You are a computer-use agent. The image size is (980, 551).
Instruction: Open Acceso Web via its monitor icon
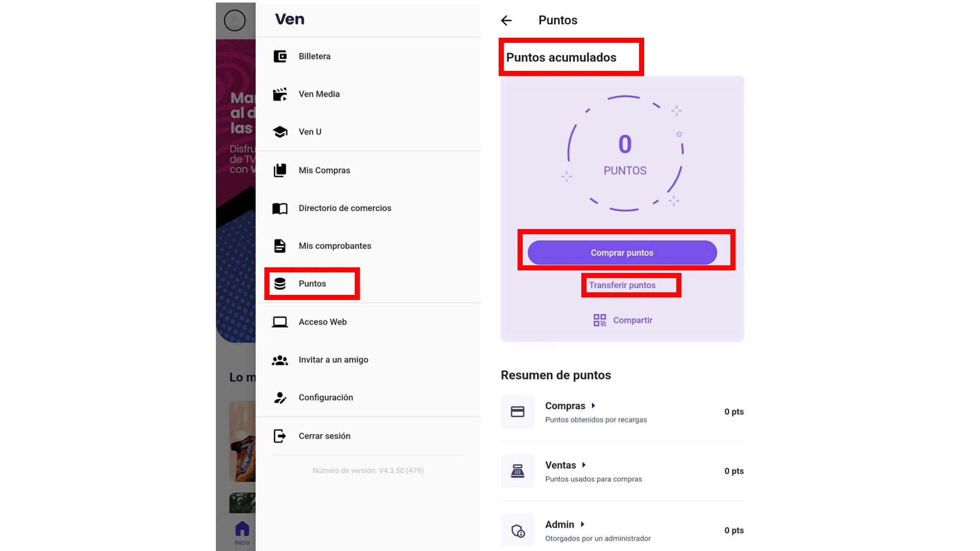(x=280, y=321)
